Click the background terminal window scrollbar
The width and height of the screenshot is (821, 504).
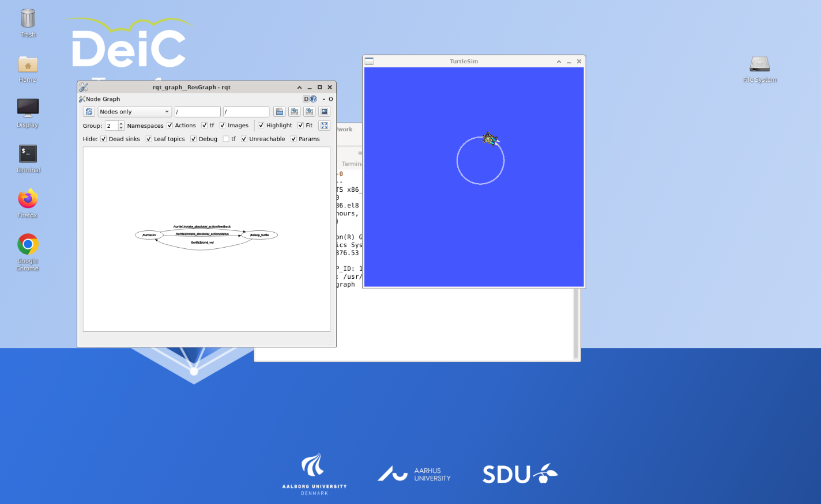coord(575,324)
